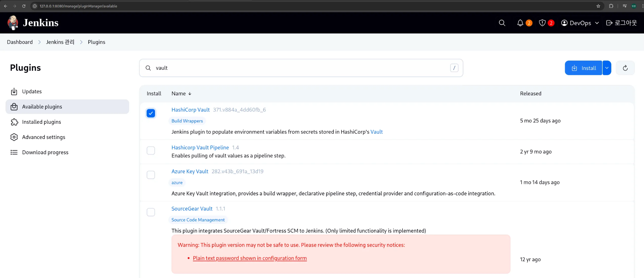Reload the browser page
The image size is (644, 278).
click(x=24, y=6)
